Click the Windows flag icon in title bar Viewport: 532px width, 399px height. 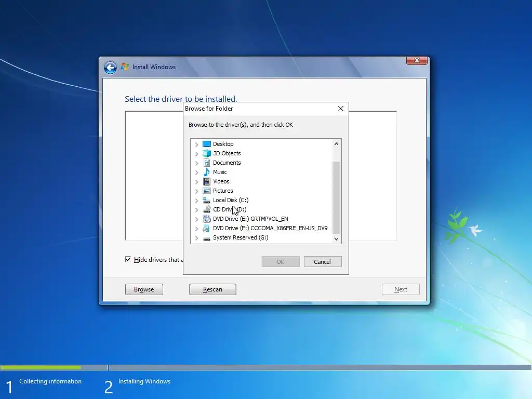[x=125, y=67]
